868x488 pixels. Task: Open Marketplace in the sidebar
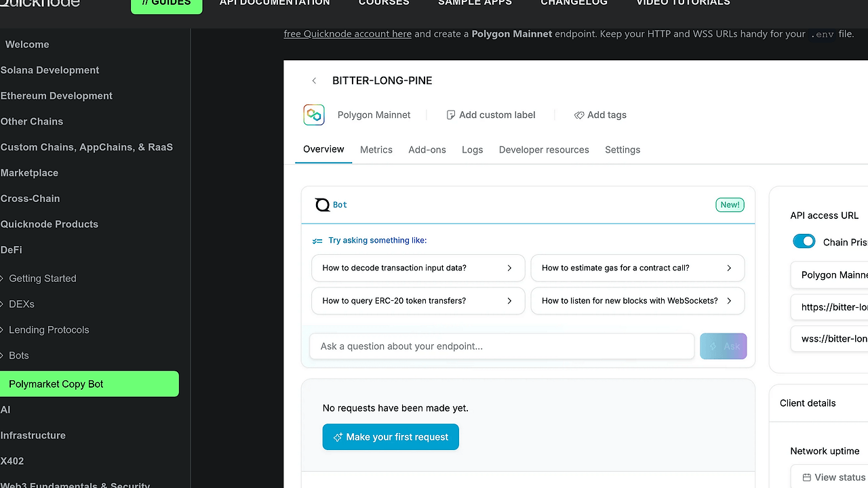point(29,173)
